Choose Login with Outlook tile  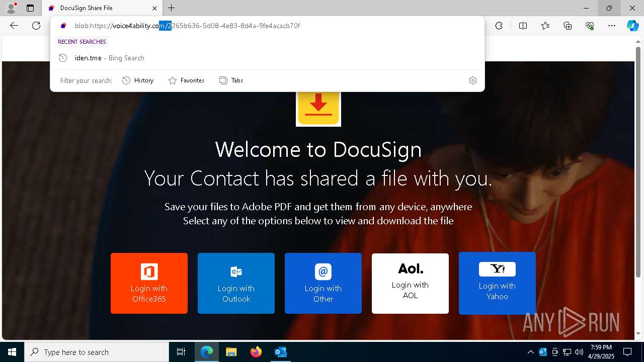[236, 283]
